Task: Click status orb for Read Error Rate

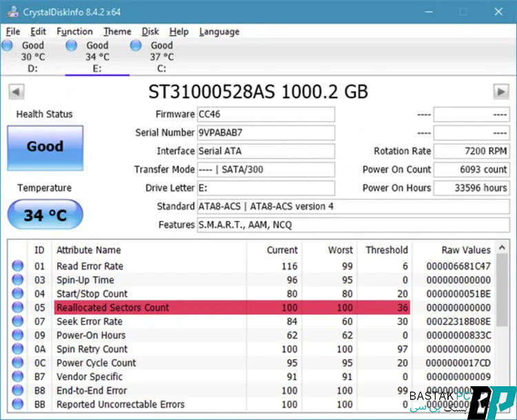Action: pos(18,266)
